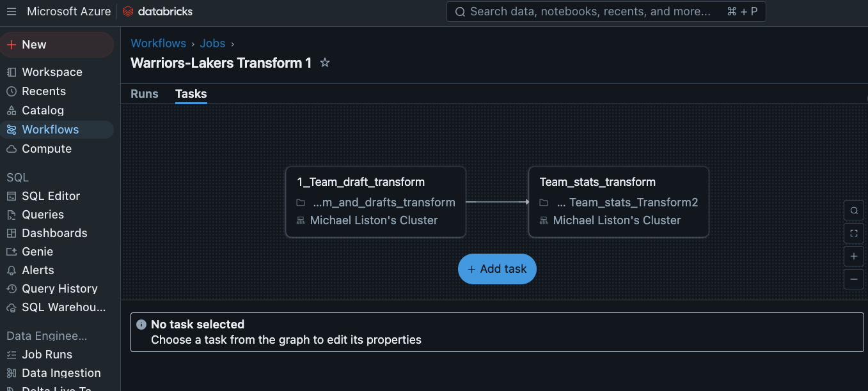Screen dimensions: 868x391
Task: Select the 1_Team_draft_transform task node
Action: pyautogui.click(x=375, y=202)
